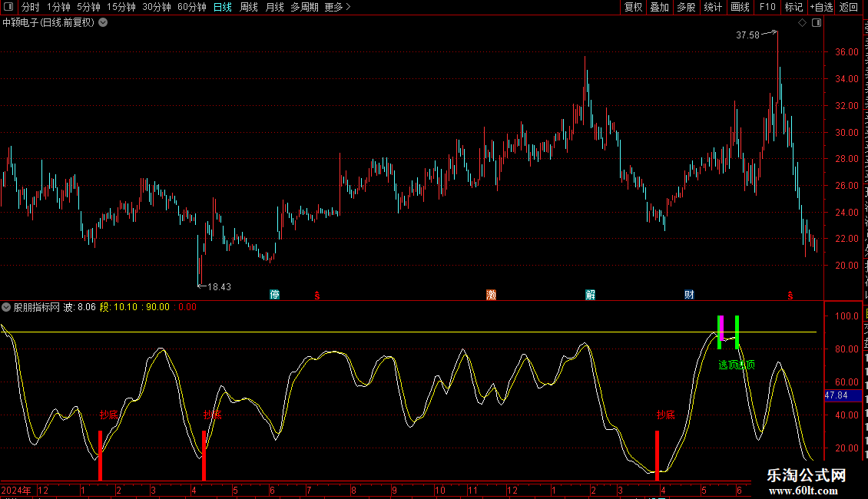Click the split-panel icon beside the diamond
Screen dimensions: 868x499
pyautogui.click(x=817, y=23)
